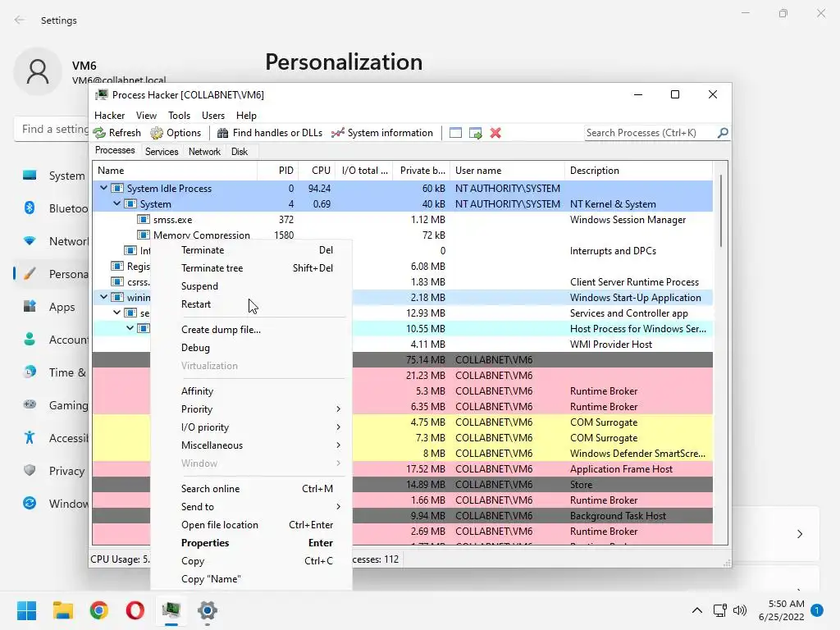Screen dimensions: 840x630
Task: Click find window and thread icon
Action: point(475,133)
